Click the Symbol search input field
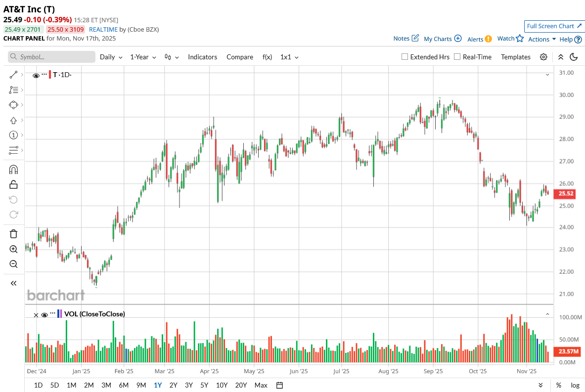This screenshot has height=392, width=585. pos(52,57)
